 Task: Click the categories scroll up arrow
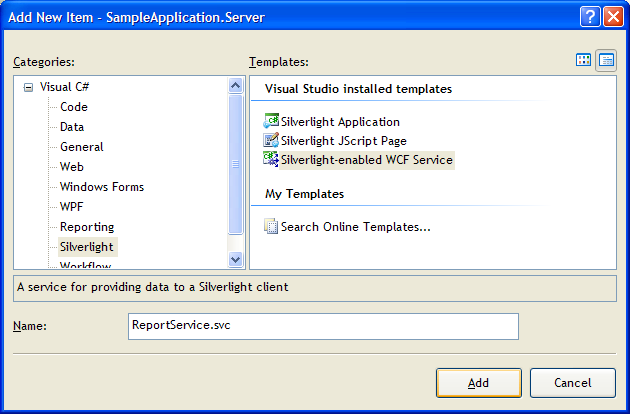(235, 85)
